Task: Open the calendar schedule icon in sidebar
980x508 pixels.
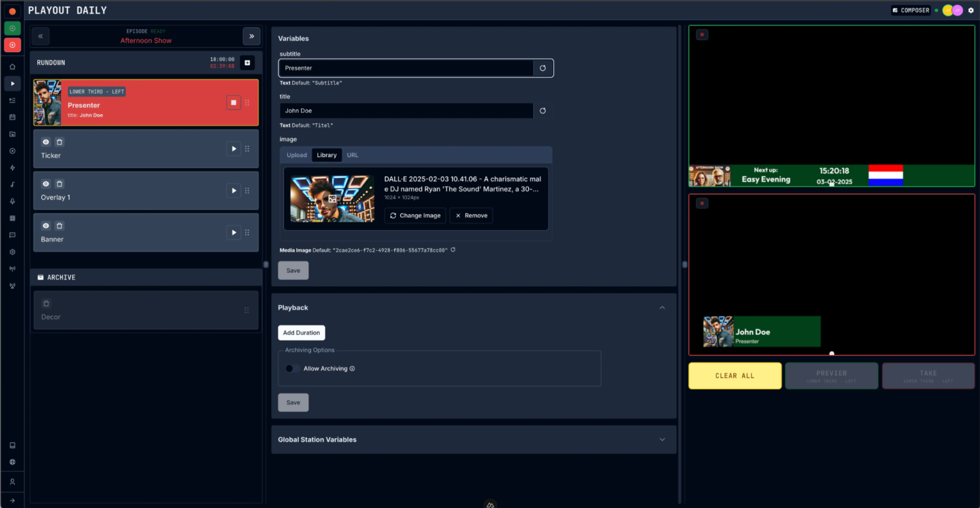Action: click(x=13, y=118)
